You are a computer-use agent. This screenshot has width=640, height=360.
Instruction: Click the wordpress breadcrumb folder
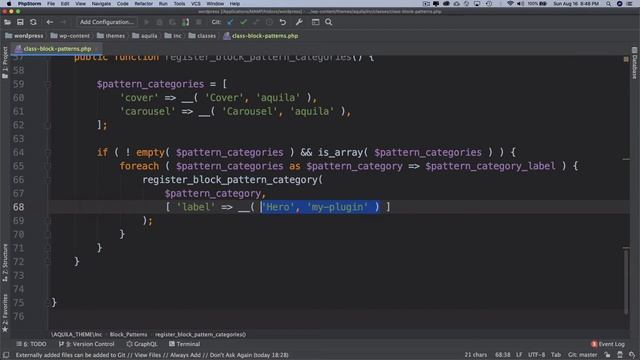tap(24, 36)
